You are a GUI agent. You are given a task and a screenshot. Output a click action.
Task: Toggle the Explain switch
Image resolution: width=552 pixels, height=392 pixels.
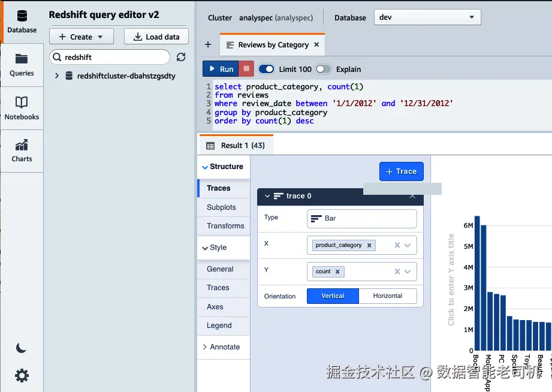tap(323, 69)
